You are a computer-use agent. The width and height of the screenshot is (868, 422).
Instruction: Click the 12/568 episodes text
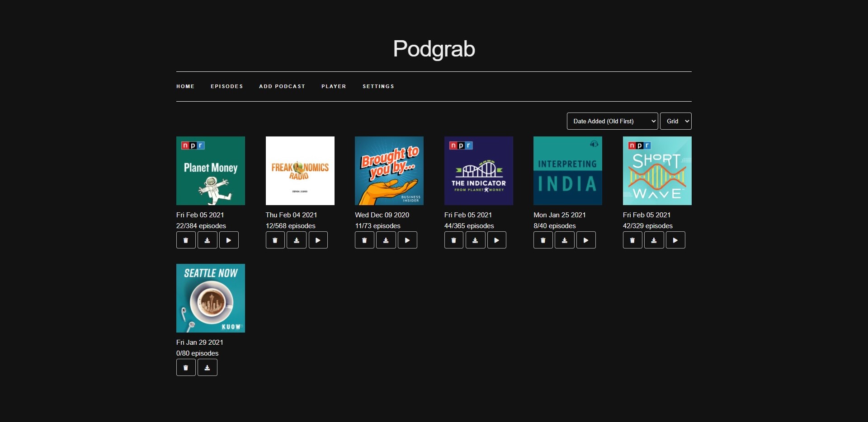point(291,226)
